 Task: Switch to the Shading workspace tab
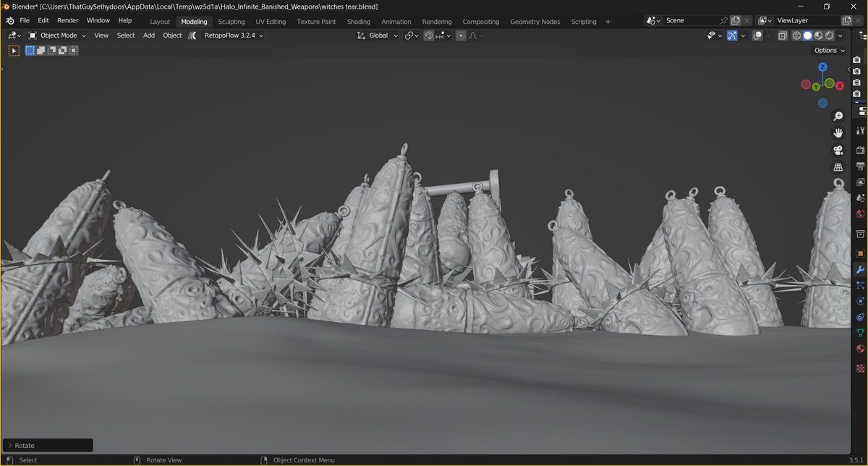click(359, 22)
